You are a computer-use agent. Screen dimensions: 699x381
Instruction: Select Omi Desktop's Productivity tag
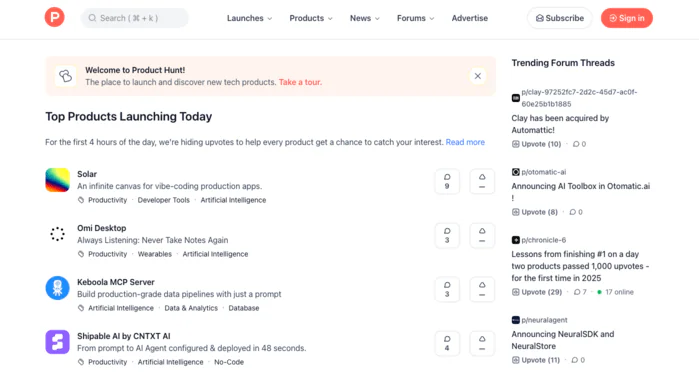tap(107, 254)
